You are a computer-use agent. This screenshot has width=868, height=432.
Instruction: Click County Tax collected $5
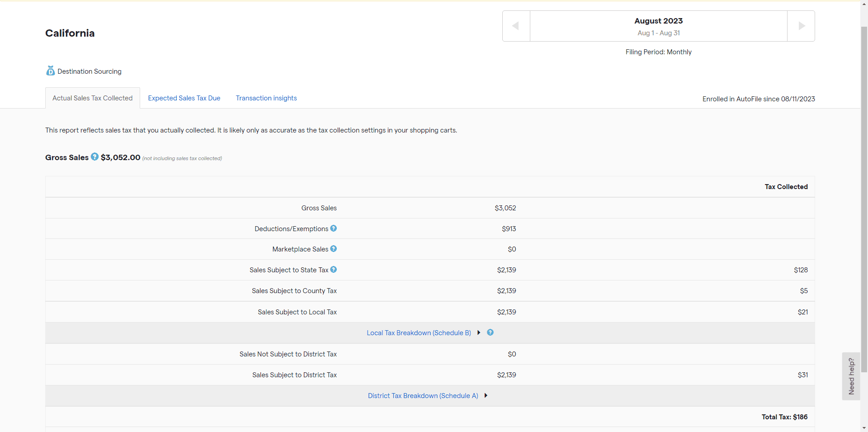point(804,291)
